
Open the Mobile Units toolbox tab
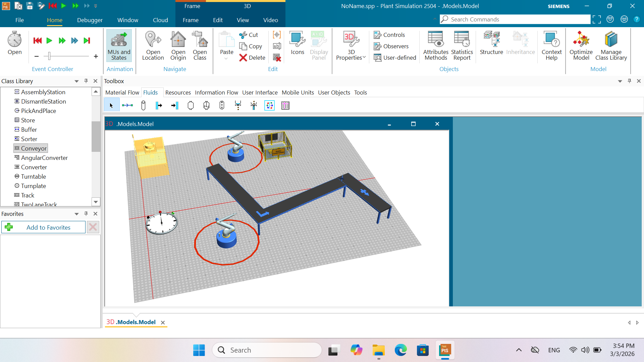click(x=298, y=93)
